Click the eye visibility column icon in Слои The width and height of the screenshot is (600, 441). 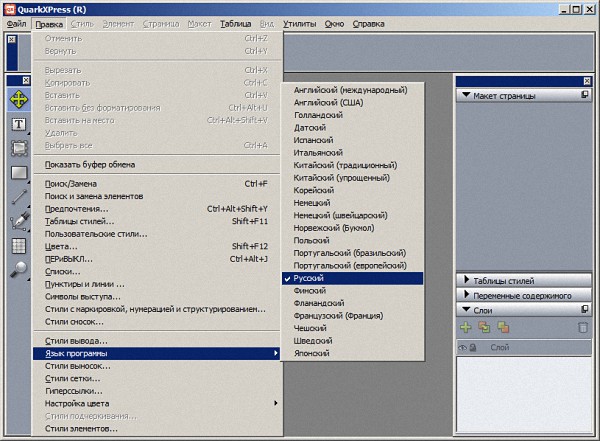click(463, 347)
